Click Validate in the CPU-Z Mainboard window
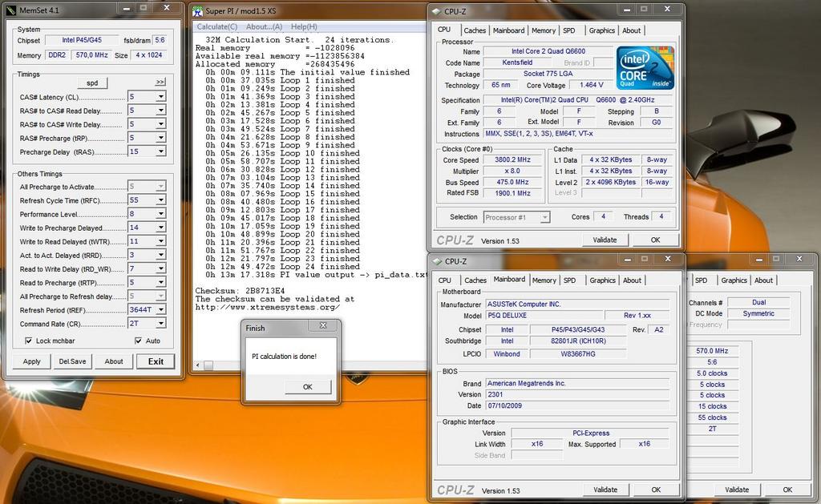 [605, 490]
